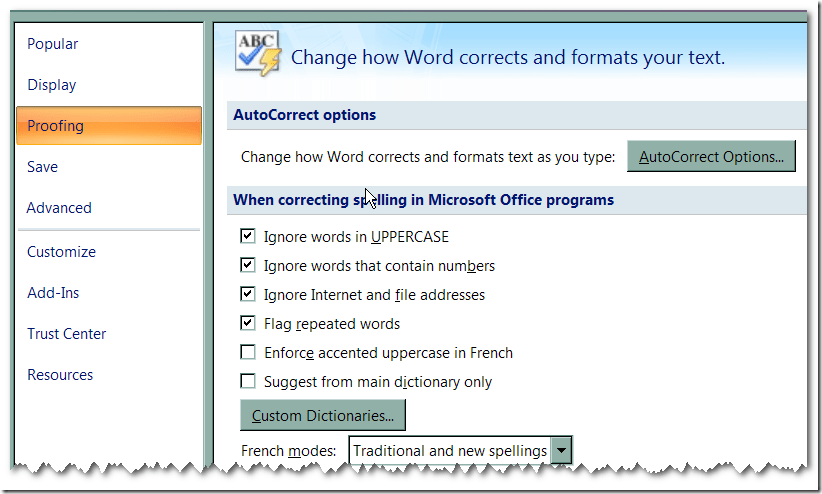The height and width of the screenshot is (494, 822).
Task: Click the Traditional and new spellings combo box
Action: [450, 451]
